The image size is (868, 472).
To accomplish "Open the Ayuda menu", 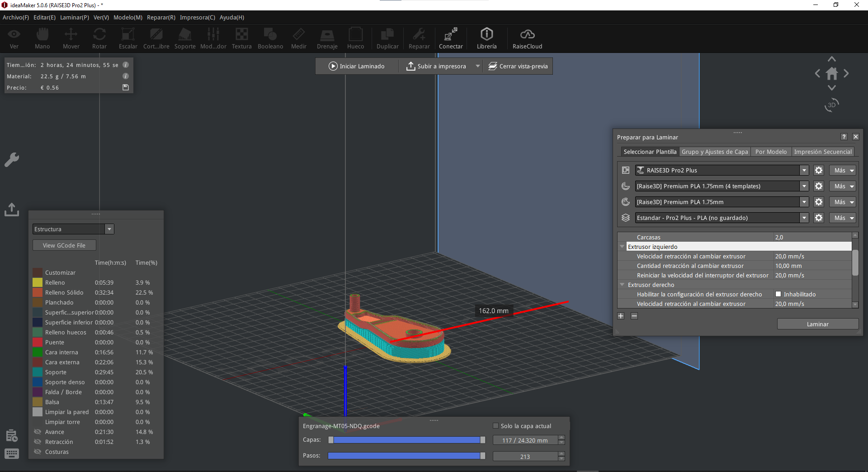I will (232, 17).
